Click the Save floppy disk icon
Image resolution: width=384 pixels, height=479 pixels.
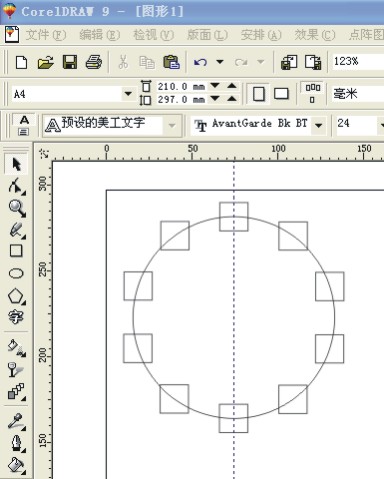tap(70, 62)
